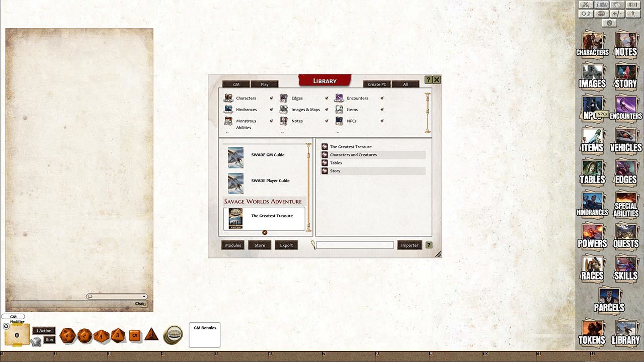Toggle visibility of the Edges library category
Viewport: 644px width, 362px height.
(326, 98)
